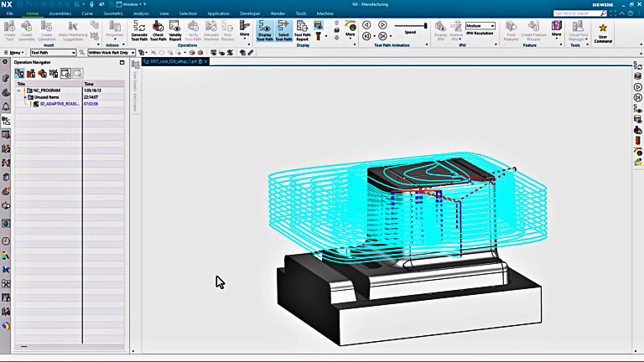Expand More under Operations group

coord(244,29)
